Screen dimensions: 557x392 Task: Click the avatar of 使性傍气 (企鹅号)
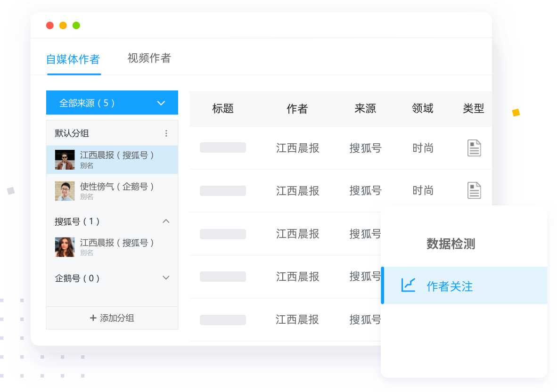tap(65, 191)
